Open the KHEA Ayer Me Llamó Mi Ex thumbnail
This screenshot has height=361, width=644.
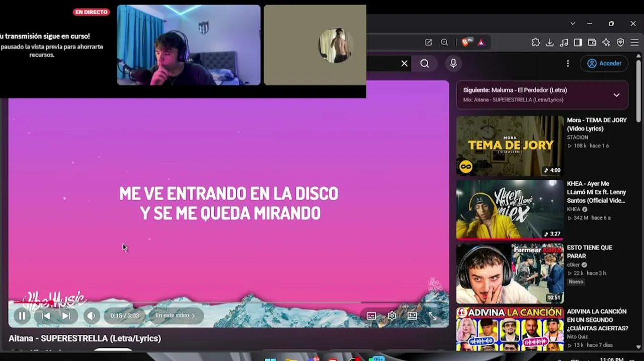point(510,209)
